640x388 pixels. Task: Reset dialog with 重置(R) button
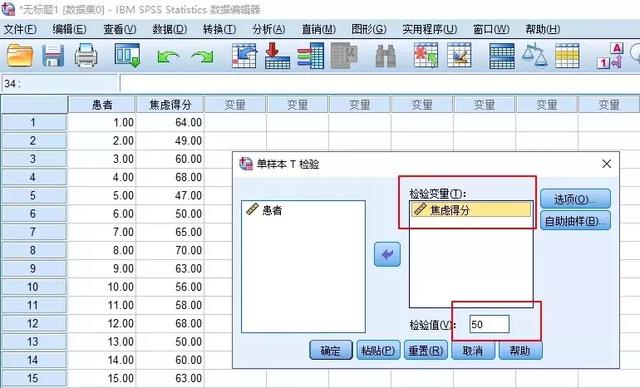pos(425,350)
